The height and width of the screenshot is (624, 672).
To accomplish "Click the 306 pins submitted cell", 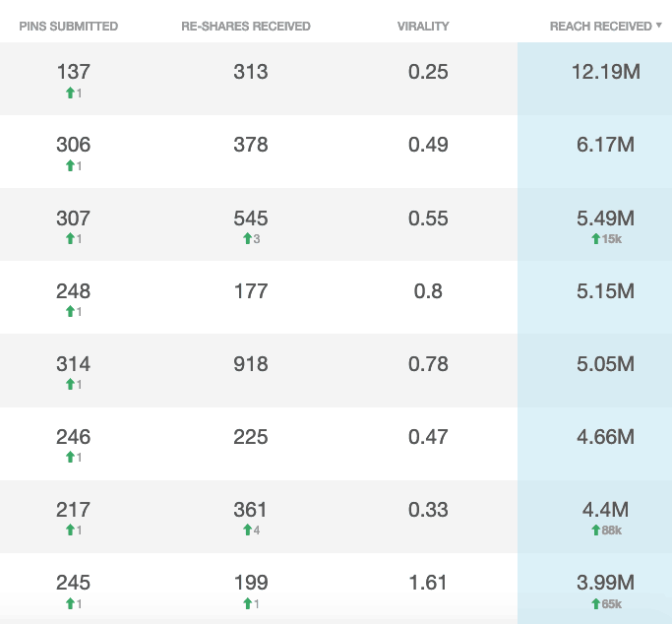I will pyautogui.click(x=73, y=145).
